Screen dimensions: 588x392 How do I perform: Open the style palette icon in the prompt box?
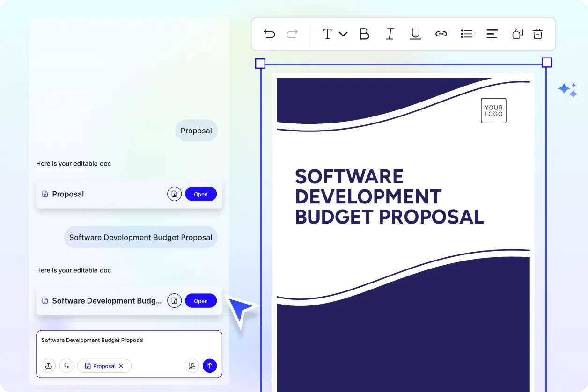tap(192, 366)
